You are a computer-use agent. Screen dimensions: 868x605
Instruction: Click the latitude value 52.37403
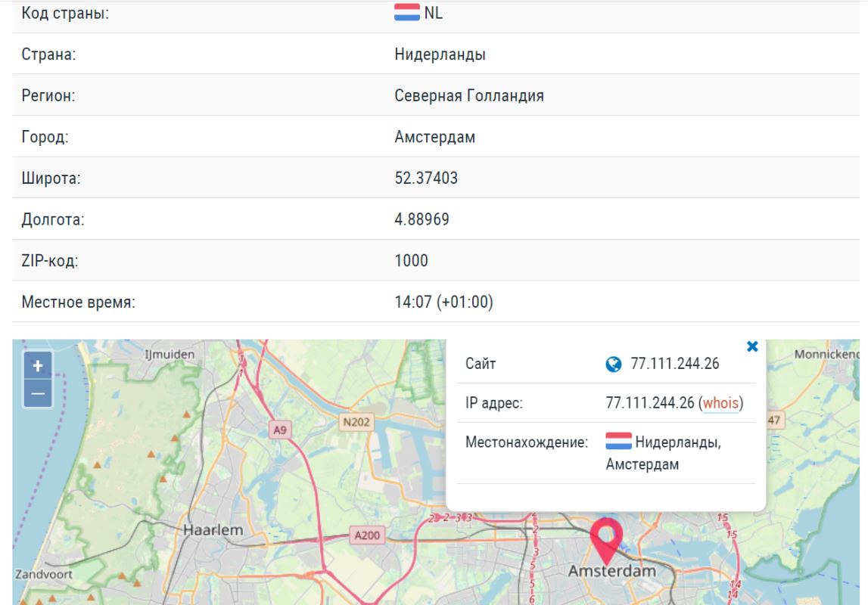click(426, 178)
